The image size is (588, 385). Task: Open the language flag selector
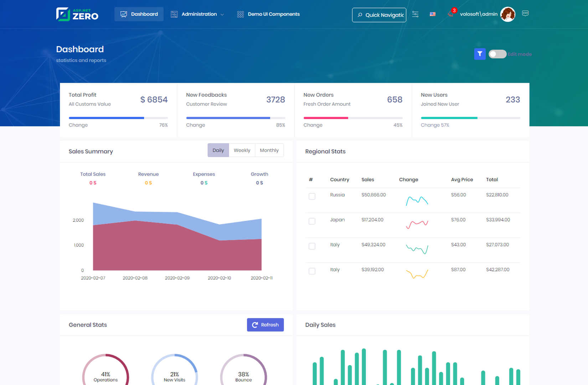[x=433, y=14]
